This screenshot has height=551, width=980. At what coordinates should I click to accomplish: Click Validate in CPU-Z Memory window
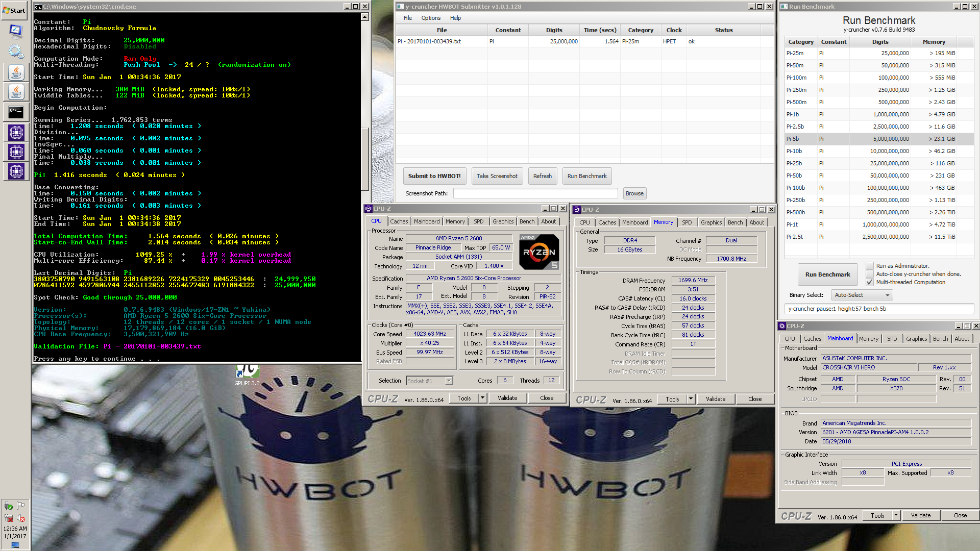coord(716,399)
